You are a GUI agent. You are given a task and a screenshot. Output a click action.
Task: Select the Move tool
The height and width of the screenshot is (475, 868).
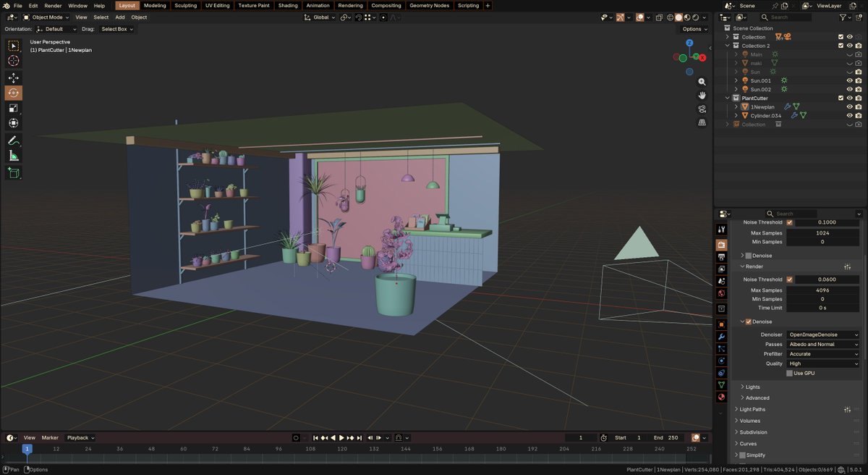[14, 77]
